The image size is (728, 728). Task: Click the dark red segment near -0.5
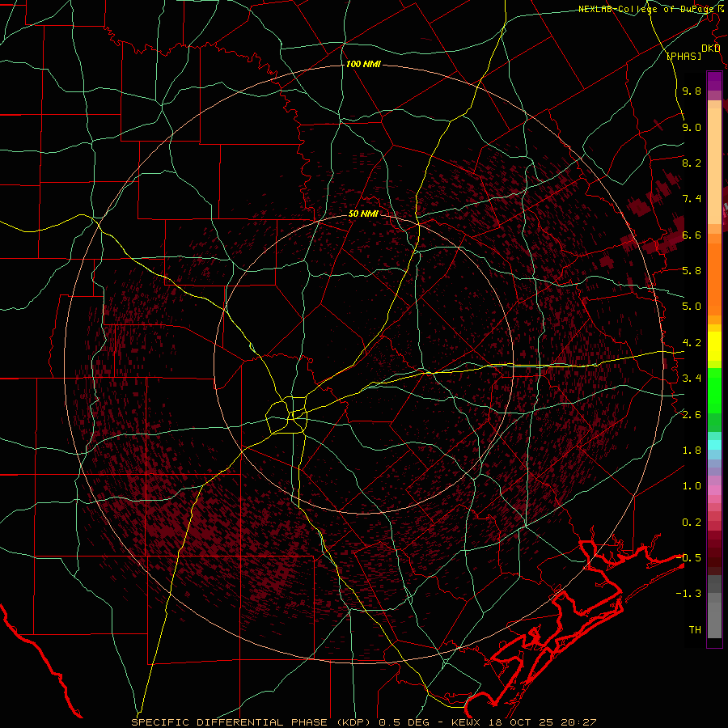714,557
